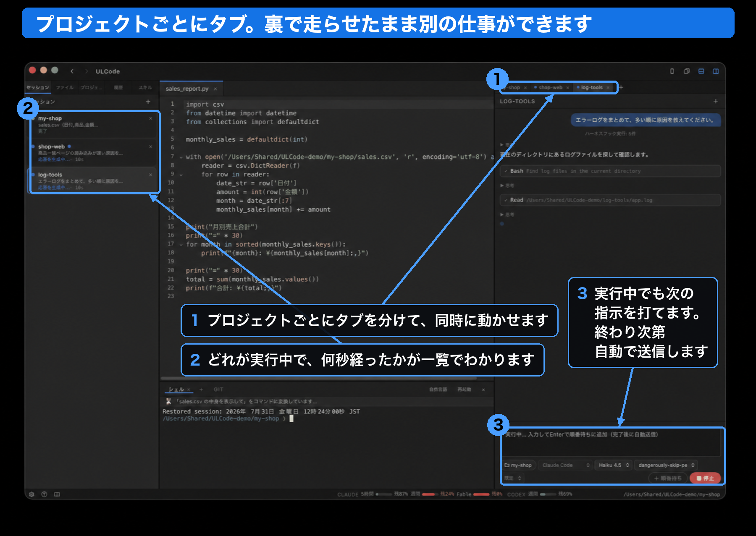Open the Read app.log tool step
The width and height of the screenshot is (756, 536).
point(610,200)
